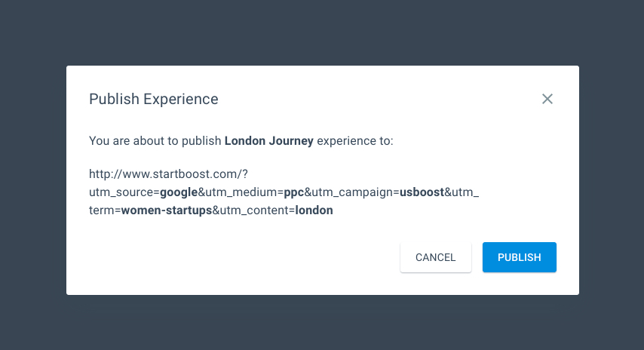Click the bold usboost campaign value
This screenshot has width=644, height=350.
422,192
